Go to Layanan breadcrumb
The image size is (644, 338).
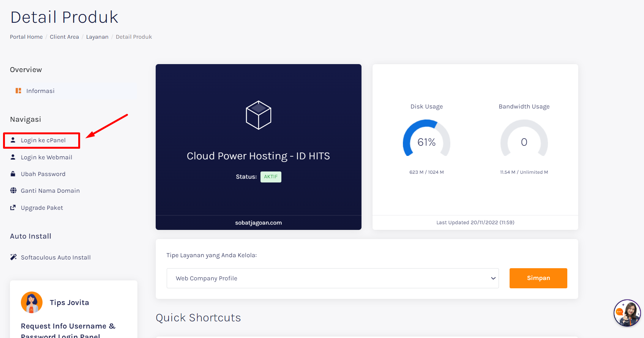click(x=97, y=37)
